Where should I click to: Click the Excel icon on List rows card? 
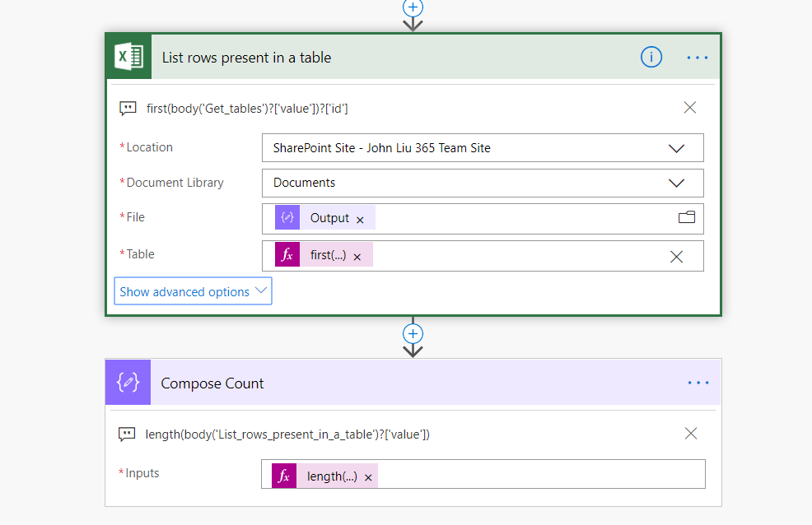(x=128, y=57)
